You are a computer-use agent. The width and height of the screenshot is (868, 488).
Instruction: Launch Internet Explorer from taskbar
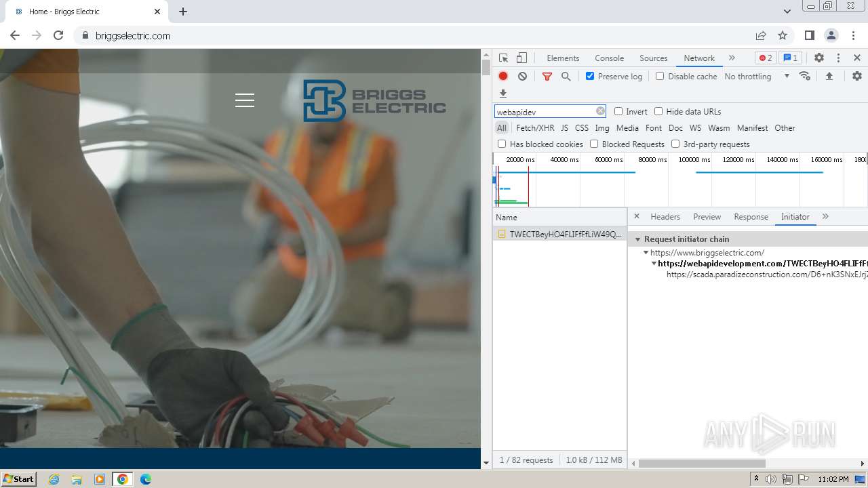[x=54, y=479]
